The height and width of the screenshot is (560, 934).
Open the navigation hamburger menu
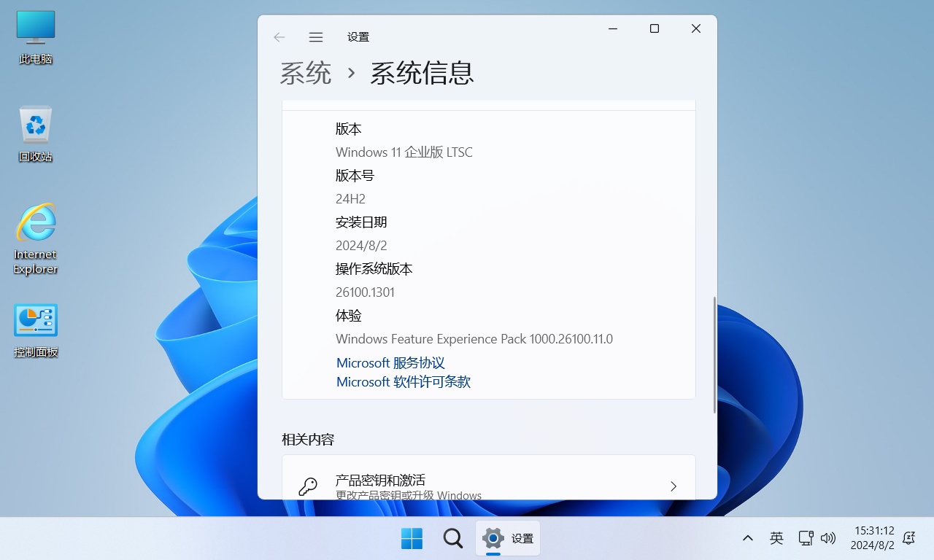pyautogui.click(x=315, y=36)
